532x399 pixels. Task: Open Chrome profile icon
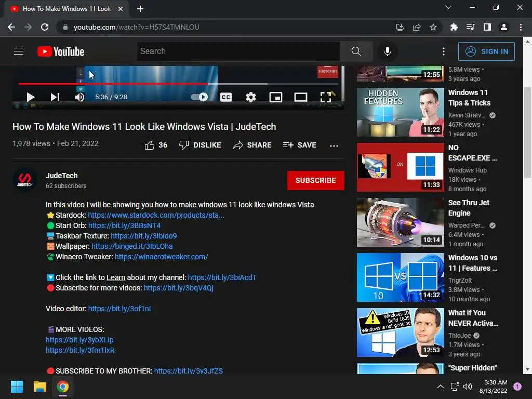504,27
